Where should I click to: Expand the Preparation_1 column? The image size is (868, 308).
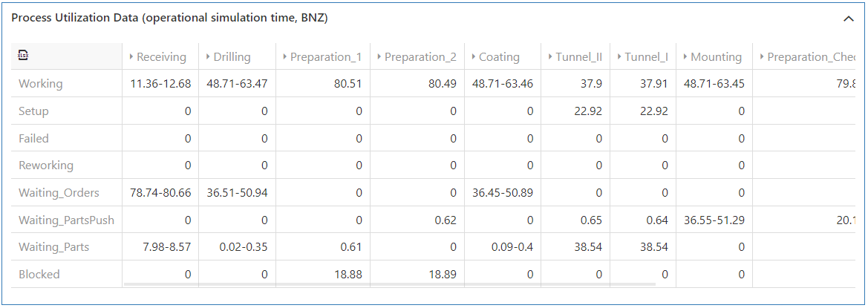point(285,57)
